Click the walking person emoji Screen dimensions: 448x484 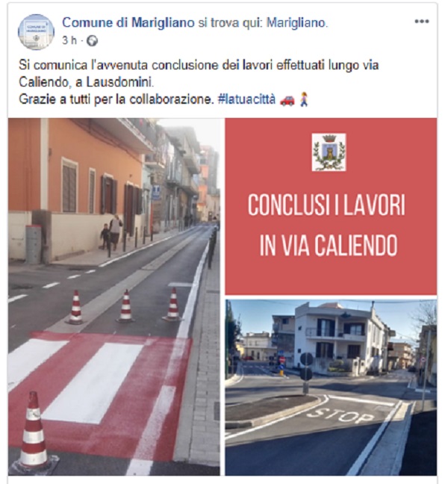coord(304,99)
